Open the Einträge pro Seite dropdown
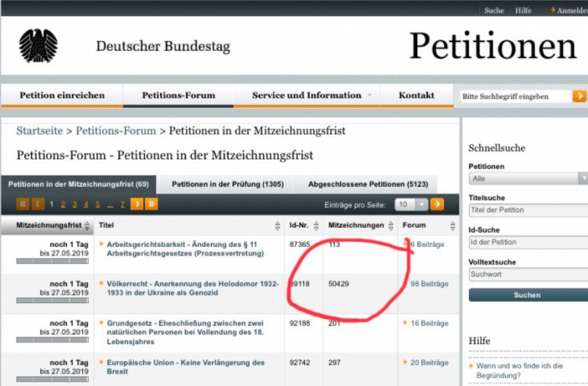 412,204
